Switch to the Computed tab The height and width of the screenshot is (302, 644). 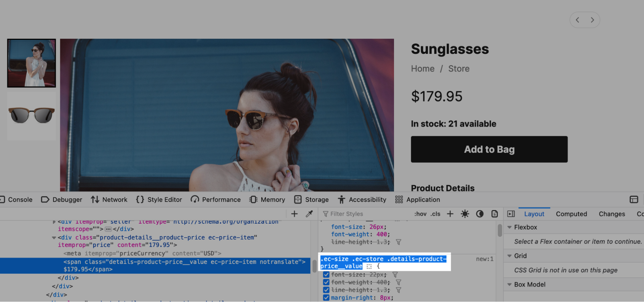coord(571,214)
